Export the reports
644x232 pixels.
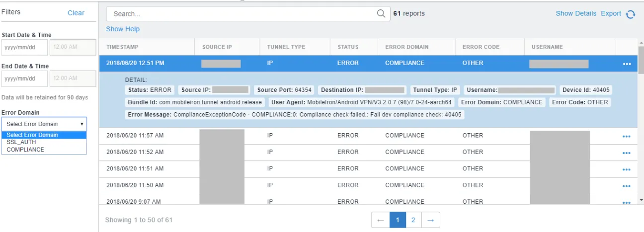611,13
